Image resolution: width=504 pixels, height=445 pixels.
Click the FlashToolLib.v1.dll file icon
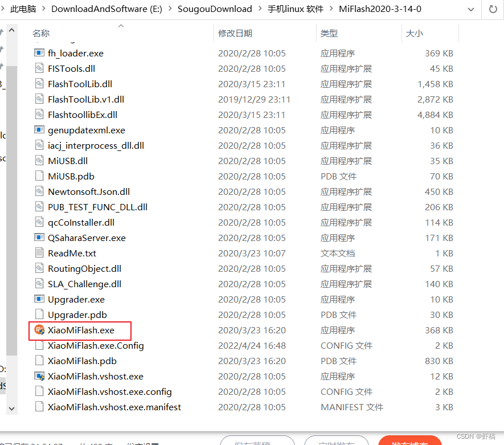click(x=39, y=99)
